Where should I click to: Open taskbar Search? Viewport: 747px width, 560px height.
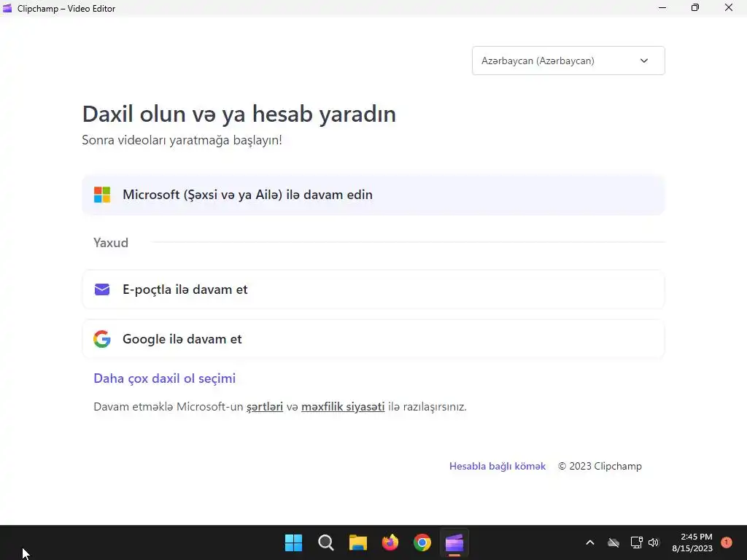[326, 542]
